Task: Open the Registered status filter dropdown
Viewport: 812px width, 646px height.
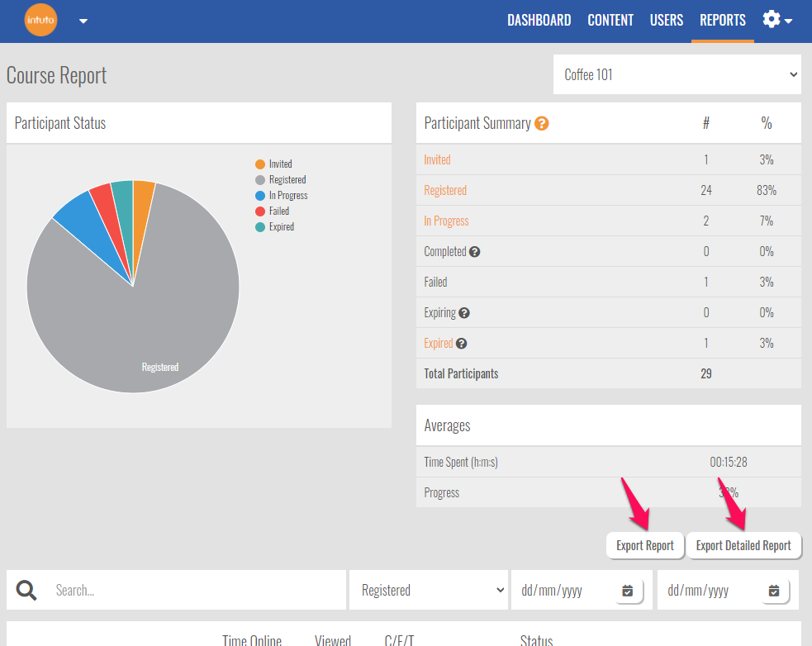Action: 430,591
